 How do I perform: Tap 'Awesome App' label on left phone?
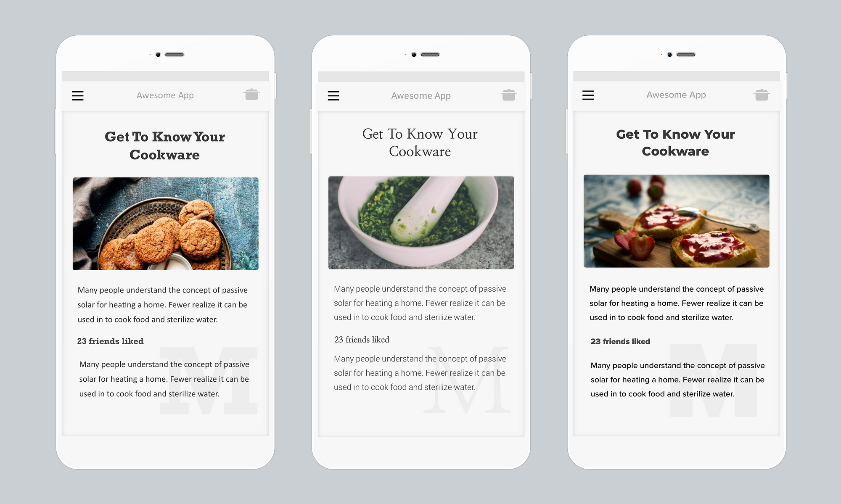pos(166,95)
